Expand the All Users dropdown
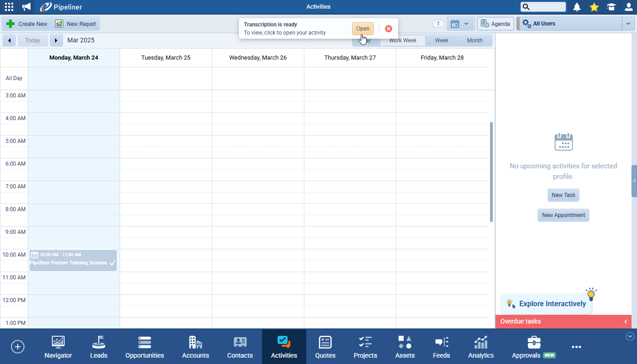The width and height of the screenshot is (637, 364). point(628,24)
